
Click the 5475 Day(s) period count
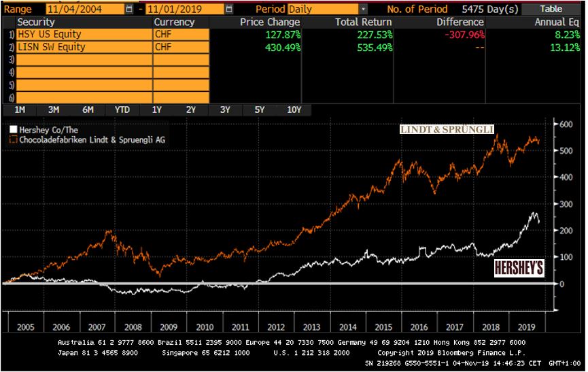click(x=490, y=9)
